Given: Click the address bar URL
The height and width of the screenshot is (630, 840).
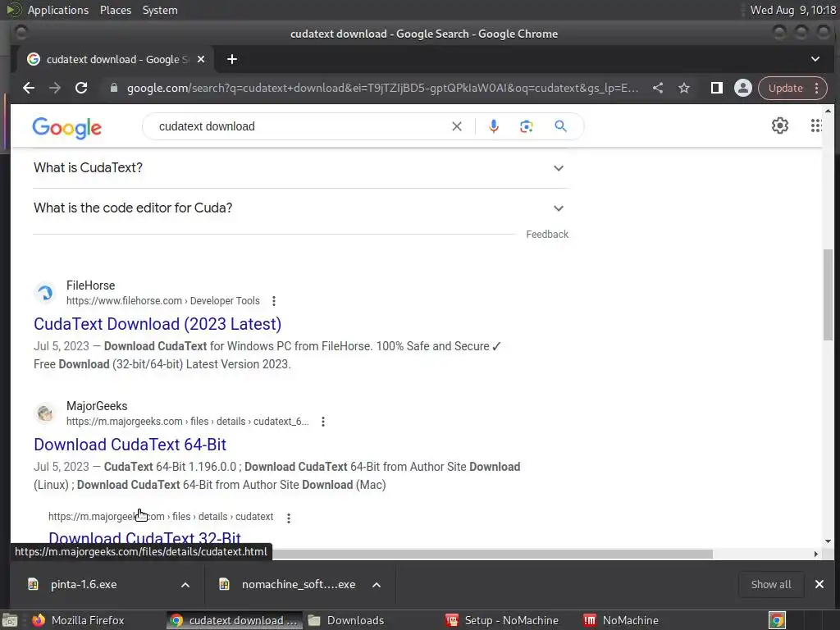Looking at the screenshot, I should pos(382,89).
